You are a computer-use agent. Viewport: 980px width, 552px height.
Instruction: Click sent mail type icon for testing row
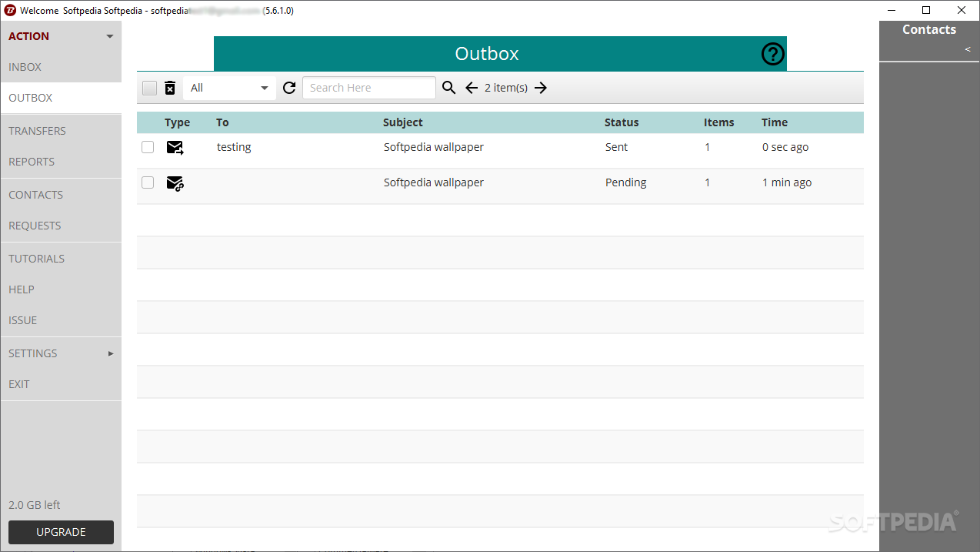click(175, 147)
